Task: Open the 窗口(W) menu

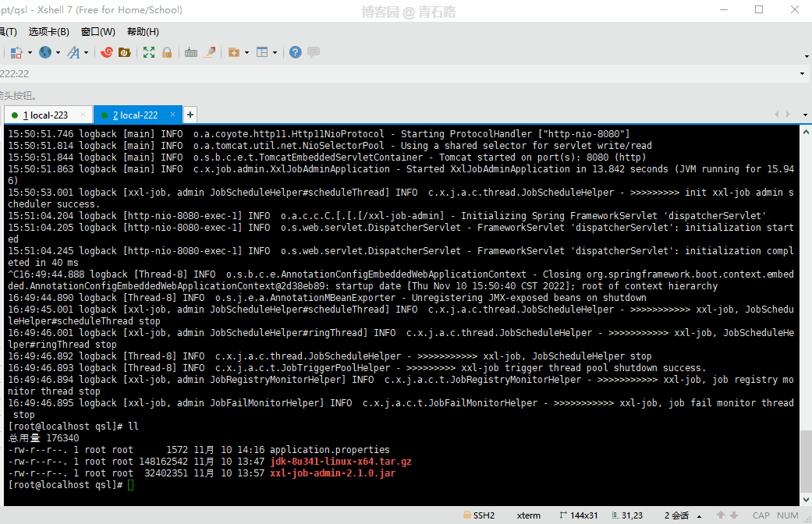Action: tap(98, 32)
